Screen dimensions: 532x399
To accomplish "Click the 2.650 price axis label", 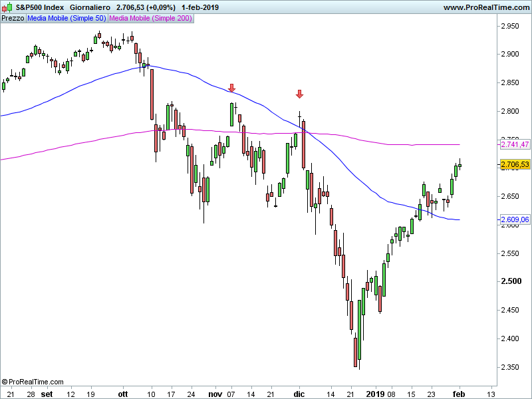I will [x=510, y=196].
